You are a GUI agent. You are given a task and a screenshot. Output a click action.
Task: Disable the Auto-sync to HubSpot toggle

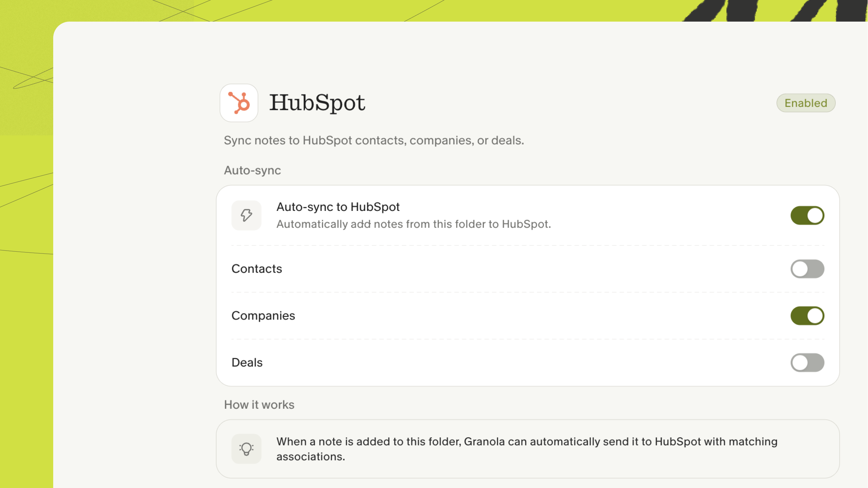[807, 215]
